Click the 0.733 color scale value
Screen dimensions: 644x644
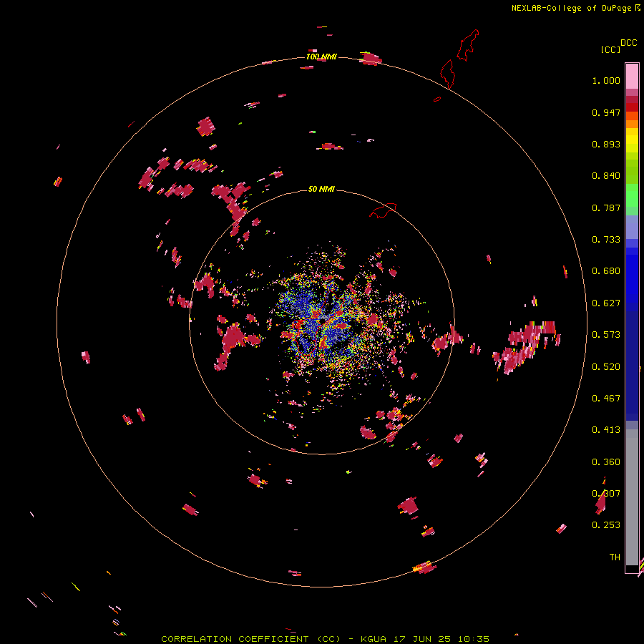(x=606, y=240)
